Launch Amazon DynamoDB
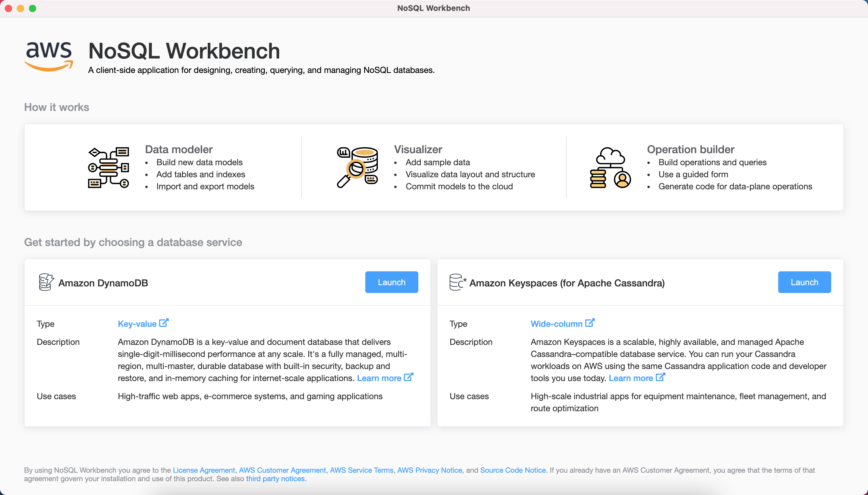Viewport: 868px width, 495px height. tap(392, 282)
